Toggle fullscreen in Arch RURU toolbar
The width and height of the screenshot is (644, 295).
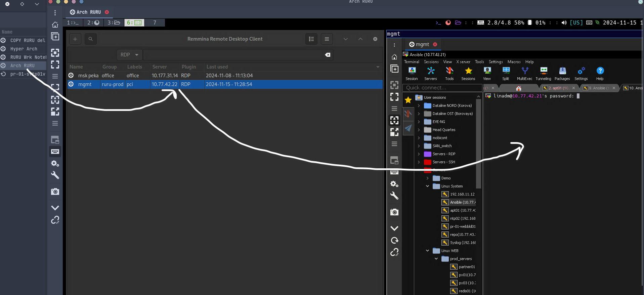click(55, 65)
